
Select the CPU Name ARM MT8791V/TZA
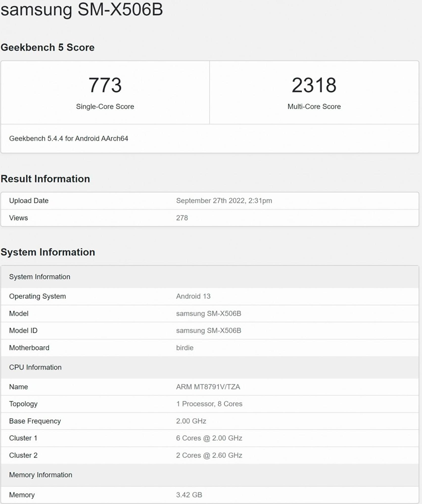(x=208, y=387)
